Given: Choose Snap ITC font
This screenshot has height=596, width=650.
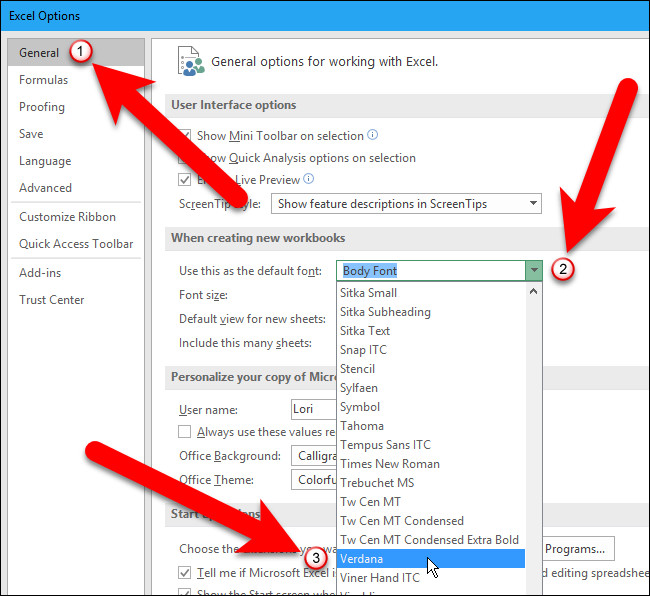Looking at the screenshot, I should pyautogui.click(x=431, y=350).
